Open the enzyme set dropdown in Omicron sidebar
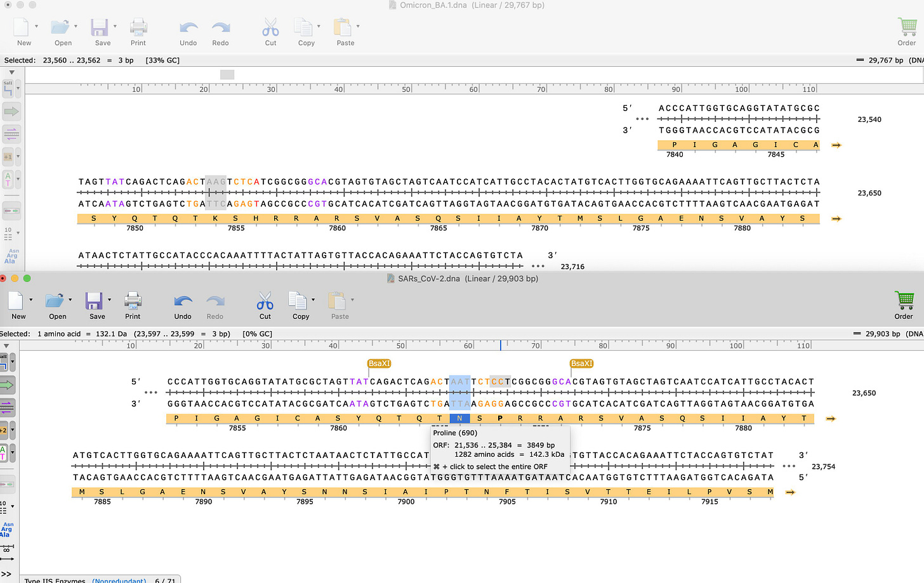924x583 pixels. coord(18,89)
